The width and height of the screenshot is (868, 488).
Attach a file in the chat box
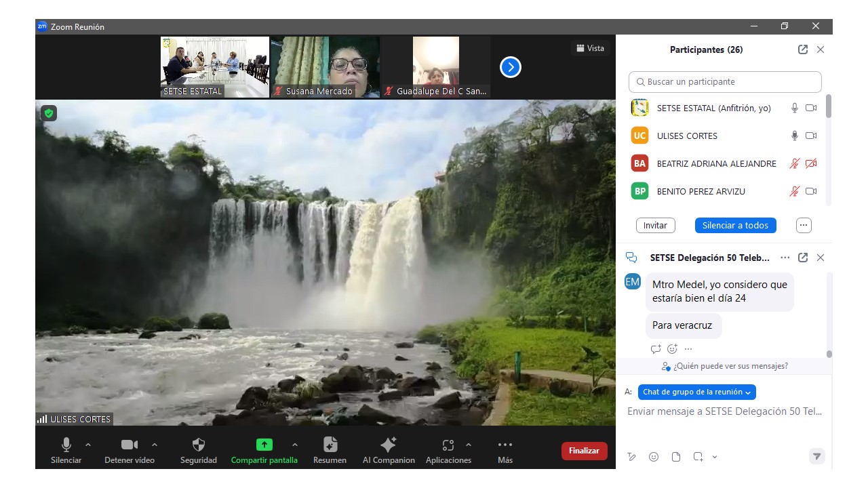coord(676,457)
